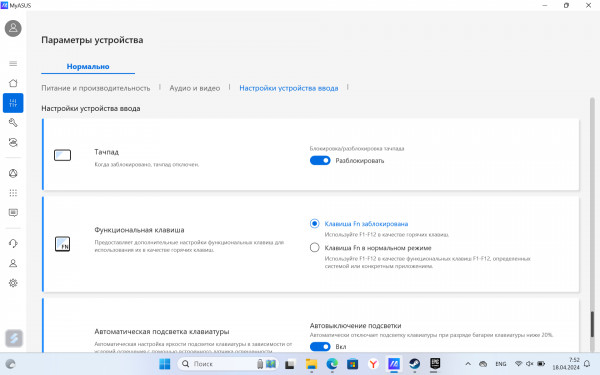
Task: Click the Тачпад card title
Action: pyautogui.click(x=106, y=152)
